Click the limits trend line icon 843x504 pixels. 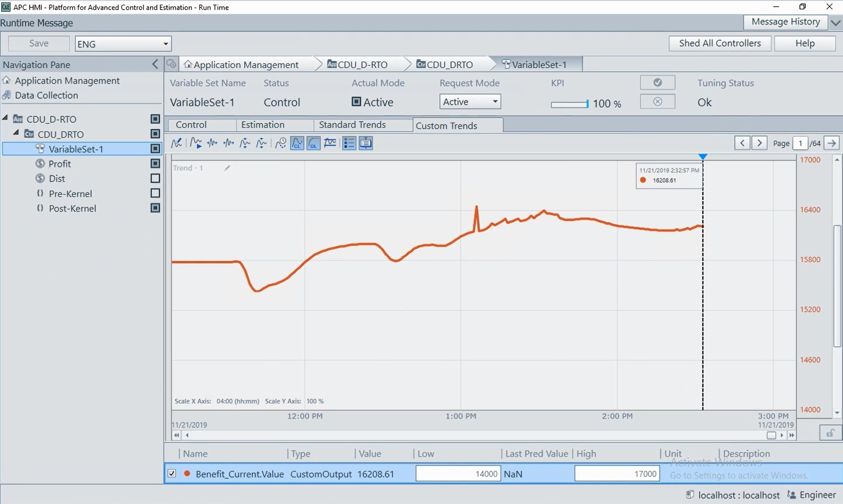click(x=330, y=143)
